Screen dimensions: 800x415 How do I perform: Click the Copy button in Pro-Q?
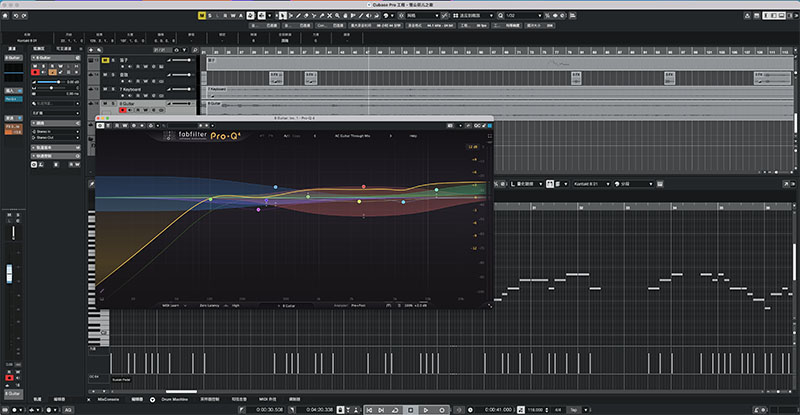(x=296, y=136)
